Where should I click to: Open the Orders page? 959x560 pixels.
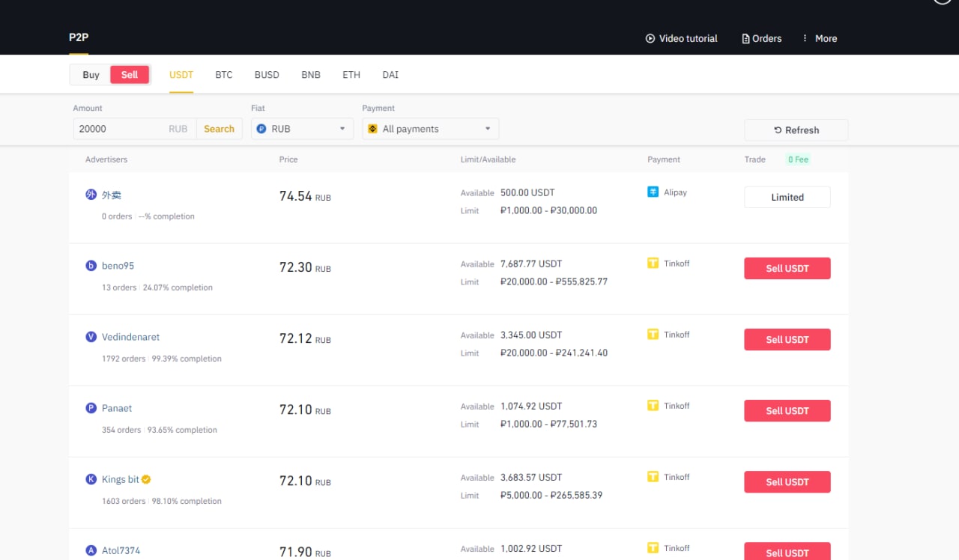pos(761,38)
